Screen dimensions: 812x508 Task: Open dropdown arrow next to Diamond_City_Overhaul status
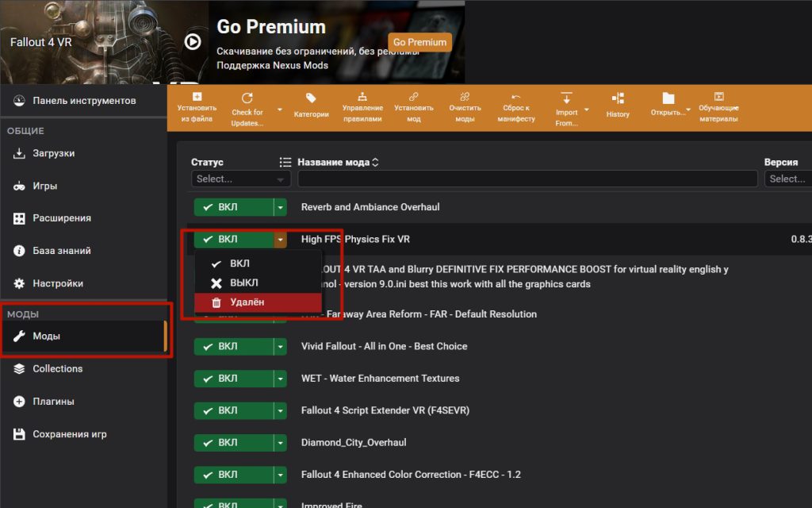pos(280,443)
